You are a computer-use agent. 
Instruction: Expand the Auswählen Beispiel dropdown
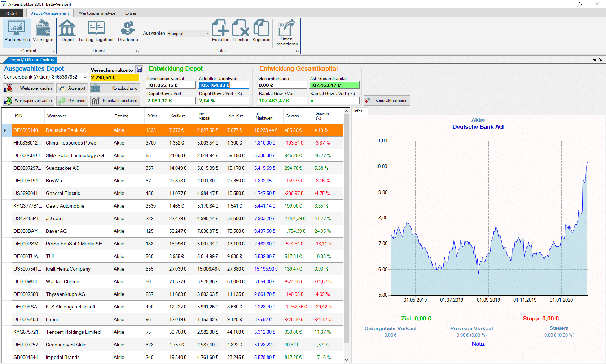[207, 33]
